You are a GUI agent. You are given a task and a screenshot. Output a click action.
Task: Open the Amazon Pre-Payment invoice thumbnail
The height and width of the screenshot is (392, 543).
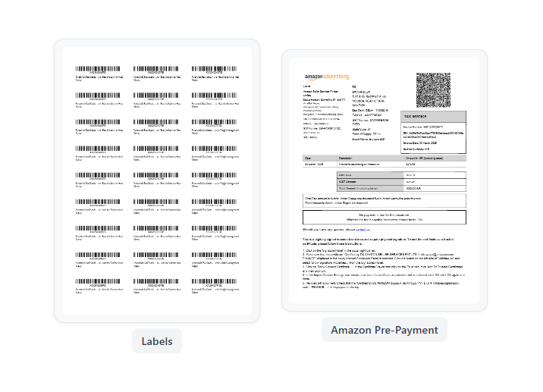(x=384, y=180)
